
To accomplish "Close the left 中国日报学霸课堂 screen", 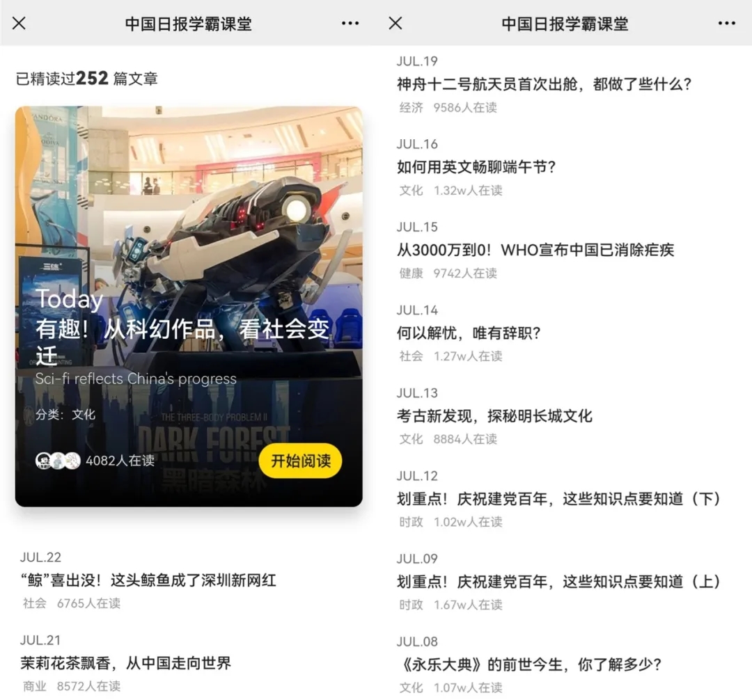I will pyautogui.click(x=19, y=23).
